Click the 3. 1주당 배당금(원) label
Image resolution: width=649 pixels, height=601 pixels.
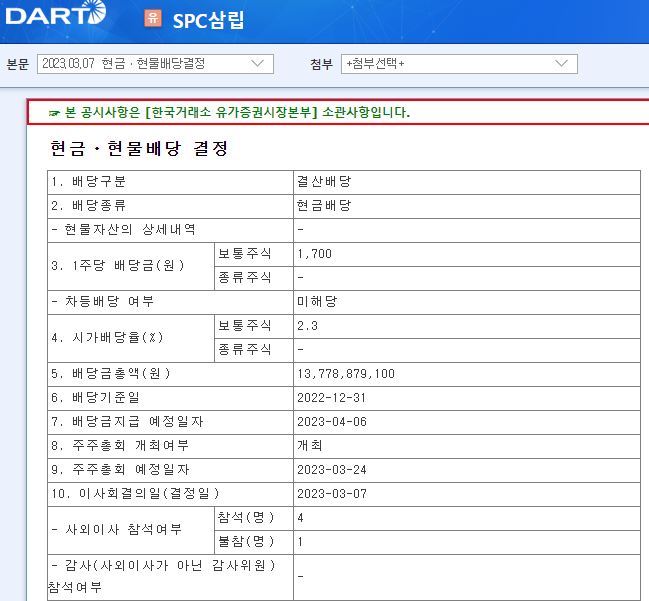[118, 266]
